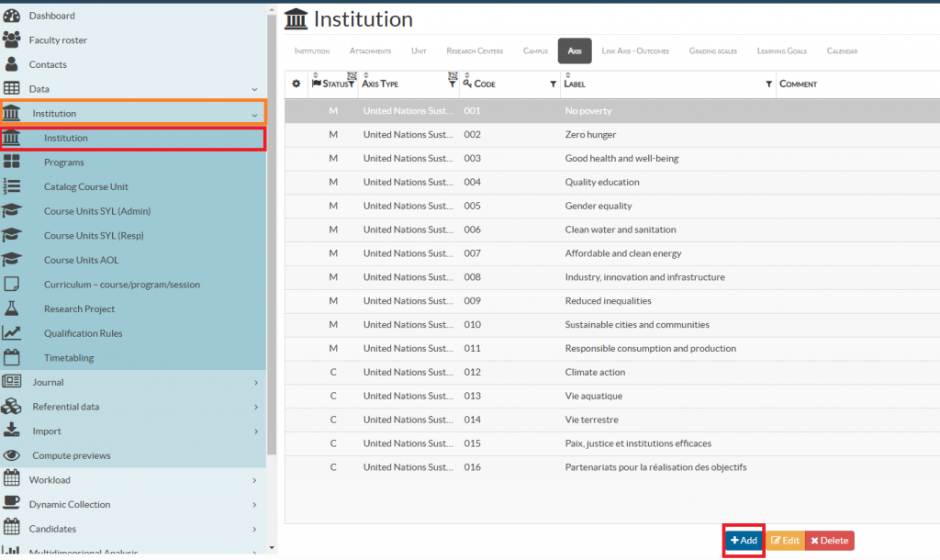Open Faculty roster via its people icon
The width and height of the screenshot is (940, 560).
(12, 40)
